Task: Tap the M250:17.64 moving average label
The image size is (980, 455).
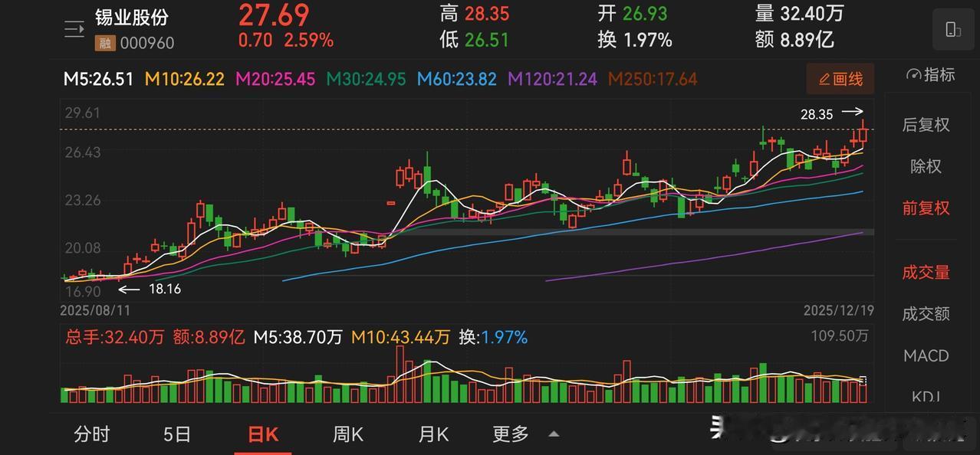Action: tap(653, 79)
